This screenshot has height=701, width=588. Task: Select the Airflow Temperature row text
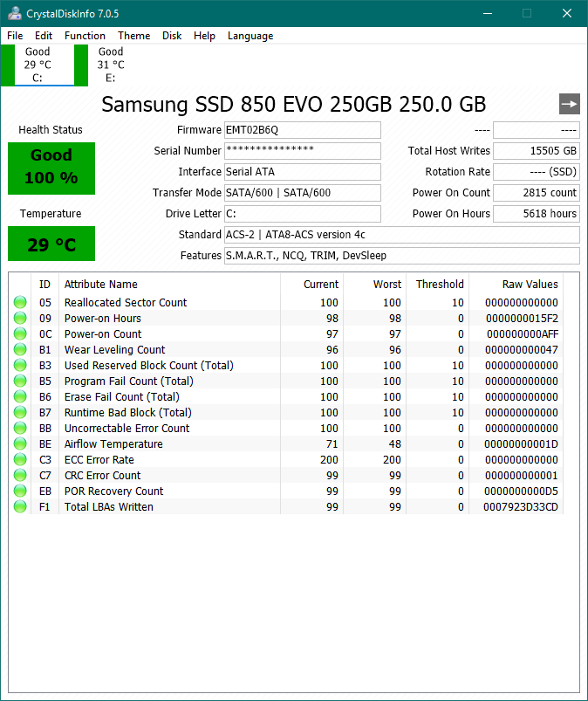pos(113,444)
